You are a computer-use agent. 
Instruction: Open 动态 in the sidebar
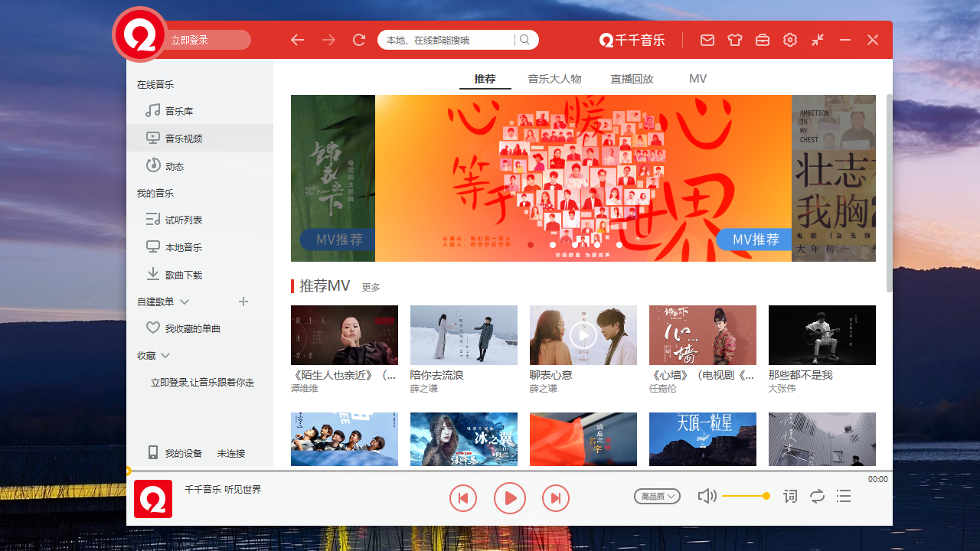coord(200,166)
